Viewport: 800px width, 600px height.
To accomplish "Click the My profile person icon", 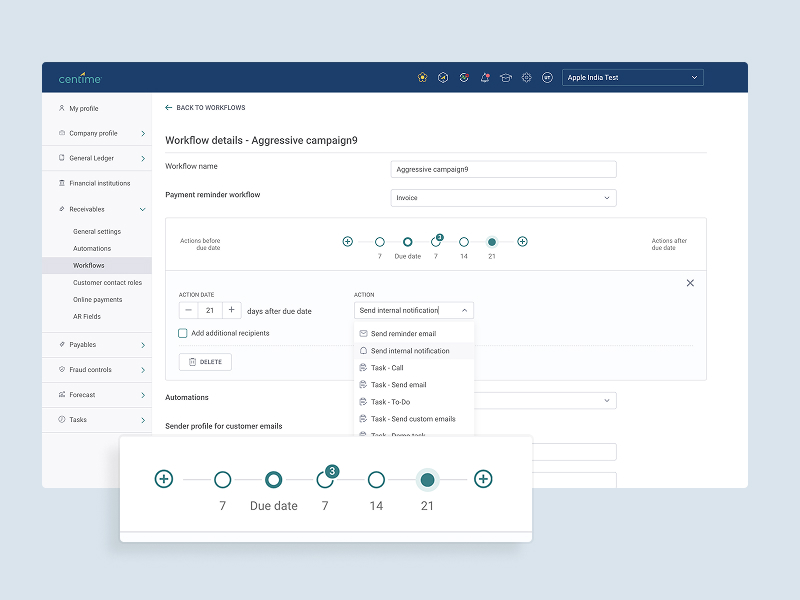I will point(62,108).
